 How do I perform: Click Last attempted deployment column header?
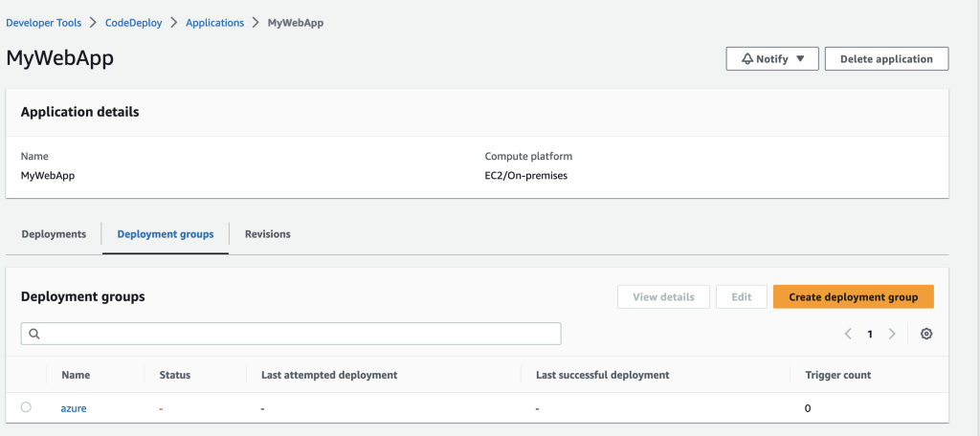pos(329,375)
